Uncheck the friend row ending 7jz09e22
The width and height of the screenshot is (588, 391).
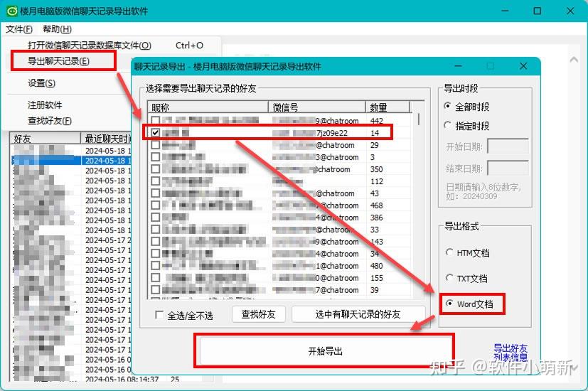tap(155, 133)
